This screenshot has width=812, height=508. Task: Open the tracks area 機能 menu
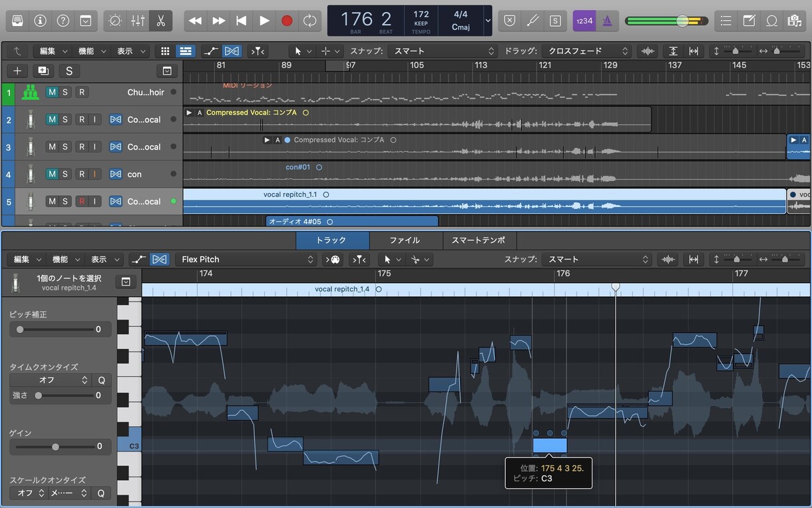(91, 51)
